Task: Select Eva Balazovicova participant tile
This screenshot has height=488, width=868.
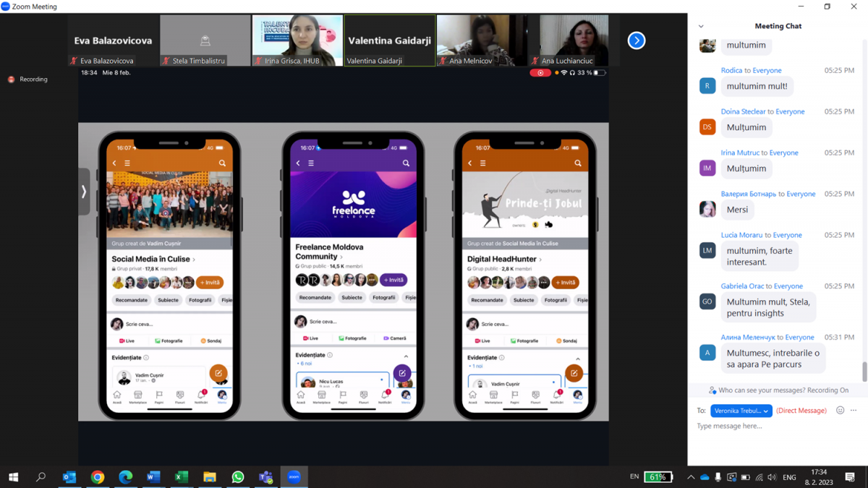Action: pos(114,40)
